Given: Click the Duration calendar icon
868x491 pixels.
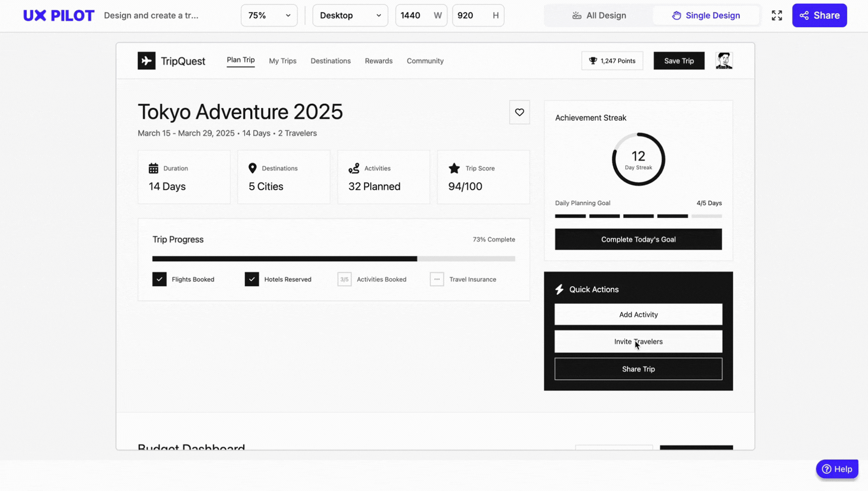Looking at the screenshot, I should click(153, 168).
